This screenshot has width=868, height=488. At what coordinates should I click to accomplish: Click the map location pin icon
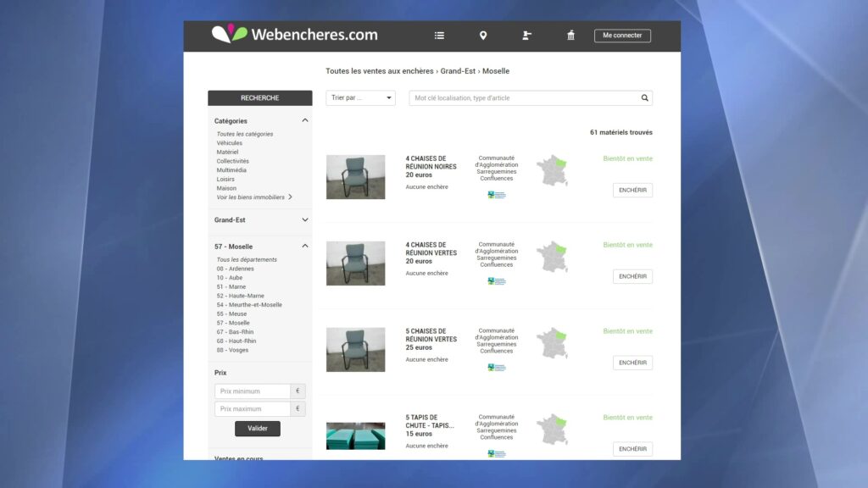[483, 36]
